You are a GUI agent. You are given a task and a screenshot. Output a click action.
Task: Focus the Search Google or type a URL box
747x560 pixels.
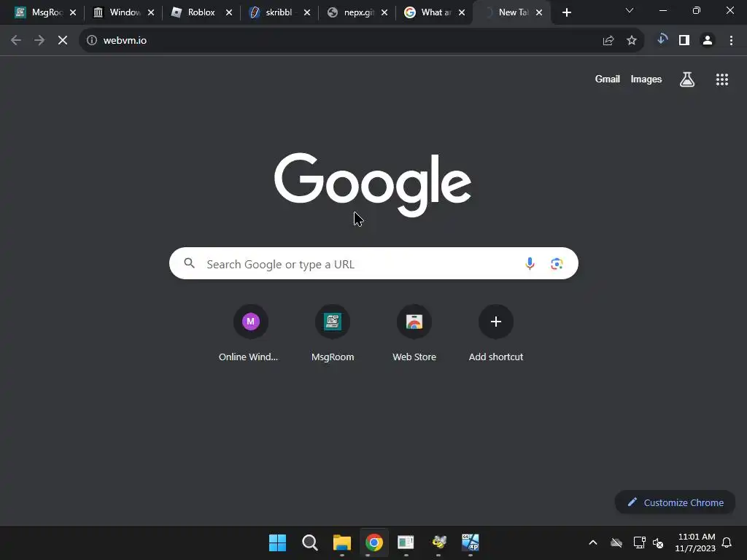373,263
